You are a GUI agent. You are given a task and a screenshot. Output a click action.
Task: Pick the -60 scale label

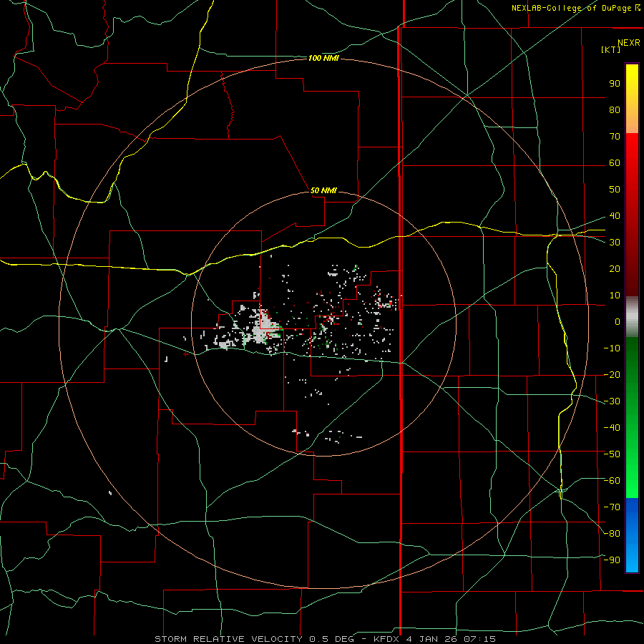(x=612, y=481)
